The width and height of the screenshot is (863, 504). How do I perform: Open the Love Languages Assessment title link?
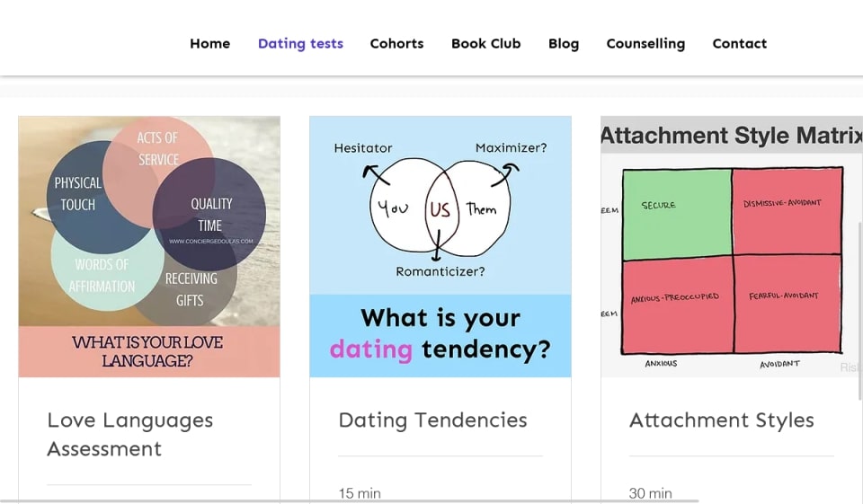pyautogui.click(x=130, y=434)
